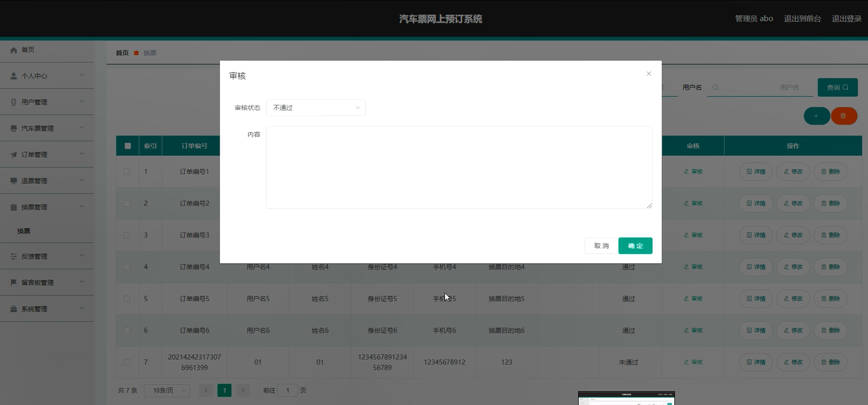Go to 首页 breadcrumb link

122,53
